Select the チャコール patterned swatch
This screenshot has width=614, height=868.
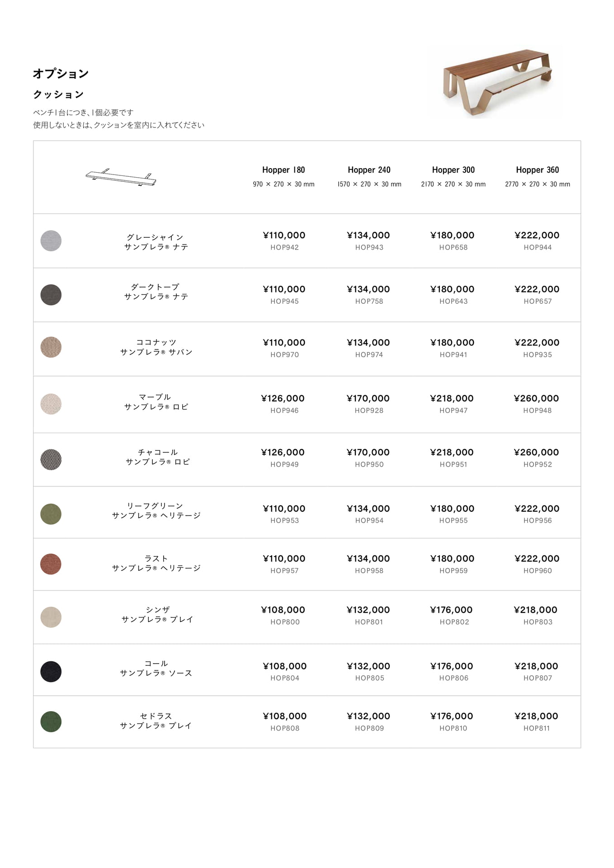[51, 459]
